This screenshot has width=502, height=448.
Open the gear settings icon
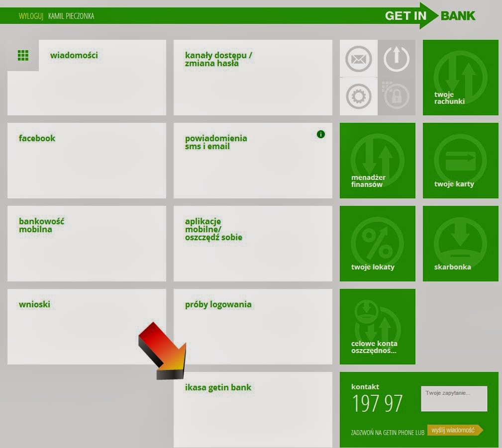click(x=359, y=96)
